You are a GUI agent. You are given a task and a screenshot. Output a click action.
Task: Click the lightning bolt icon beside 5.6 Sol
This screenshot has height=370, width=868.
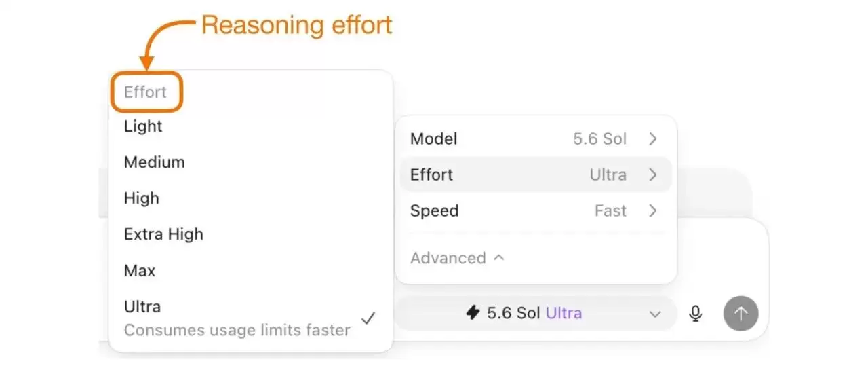(x=473, y=313)
